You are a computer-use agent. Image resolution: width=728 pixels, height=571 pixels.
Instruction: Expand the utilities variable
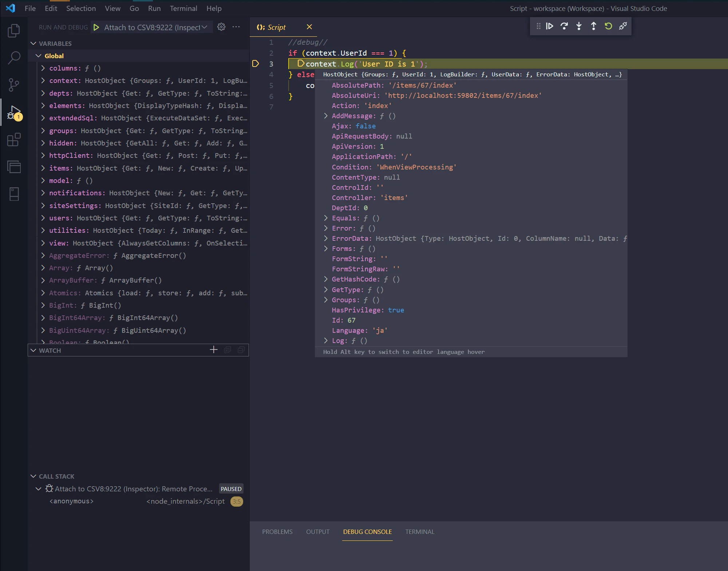(43, 230)
